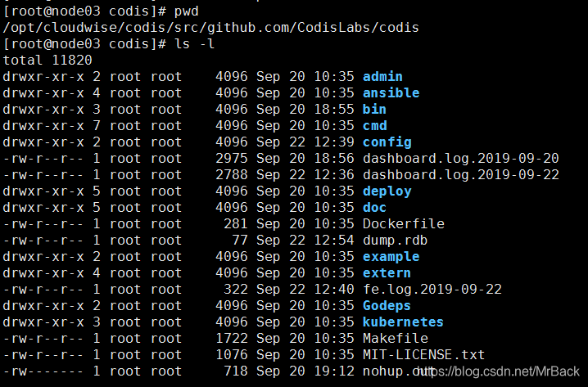Image resolution: width=588 pixels, height=387 pixels.
Task: Click the size value 77
Action: point(240,241)
